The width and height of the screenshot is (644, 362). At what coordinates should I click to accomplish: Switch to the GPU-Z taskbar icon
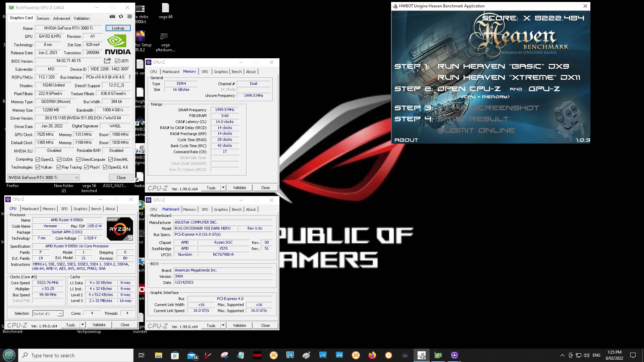tap(438, 355)
